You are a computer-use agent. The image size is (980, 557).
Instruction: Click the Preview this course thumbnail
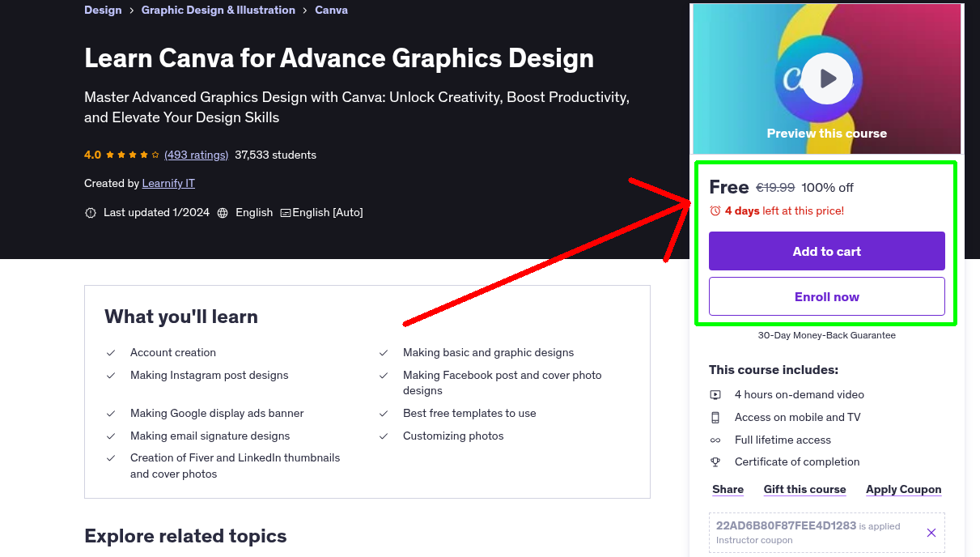827,79
